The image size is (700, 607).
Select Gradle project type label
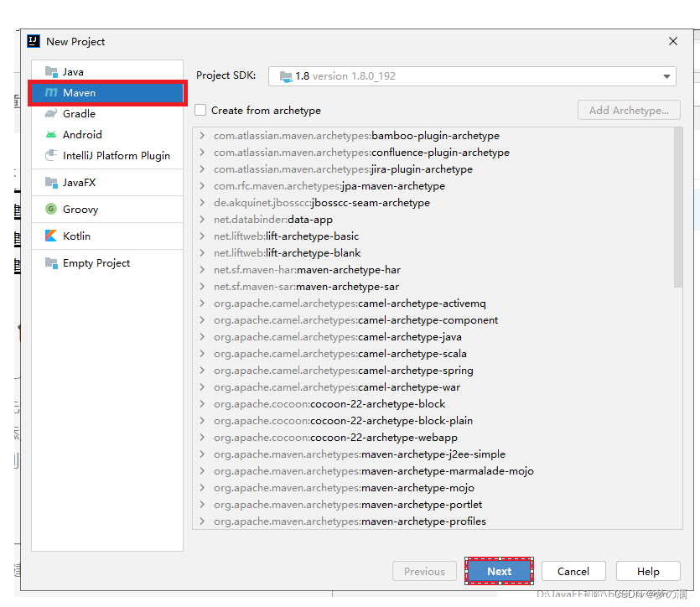pos(79,113)
